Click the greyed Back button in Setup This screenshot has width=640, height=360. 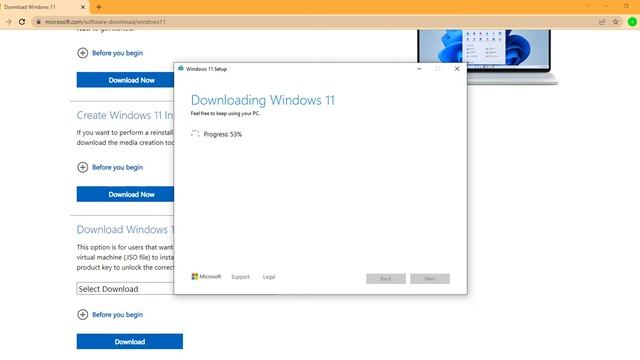pyautogui.click(x=386, y=278)
